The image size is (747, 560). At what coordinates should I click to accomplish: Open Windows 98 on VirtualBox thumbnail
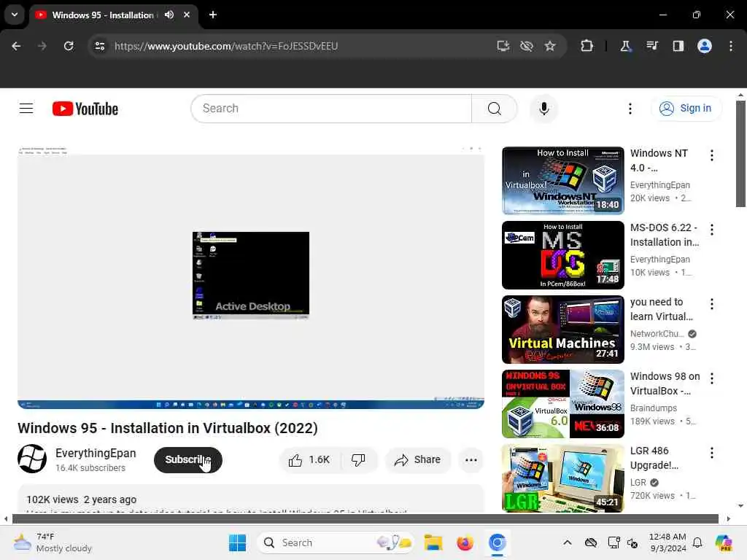[x=562, y=404]
